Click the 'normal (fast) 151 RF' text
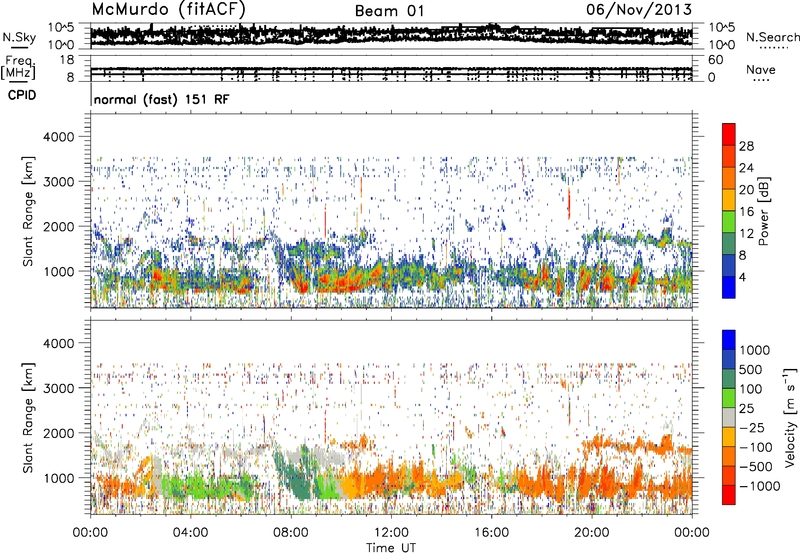The width and height of the screenshot is (800, 554). coord(162,99)
